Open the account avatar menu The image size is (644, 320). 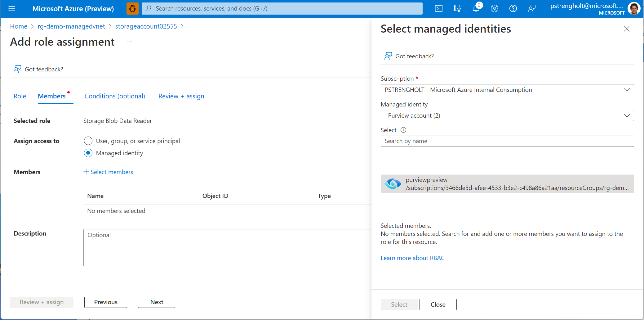(x=634, y=8)
